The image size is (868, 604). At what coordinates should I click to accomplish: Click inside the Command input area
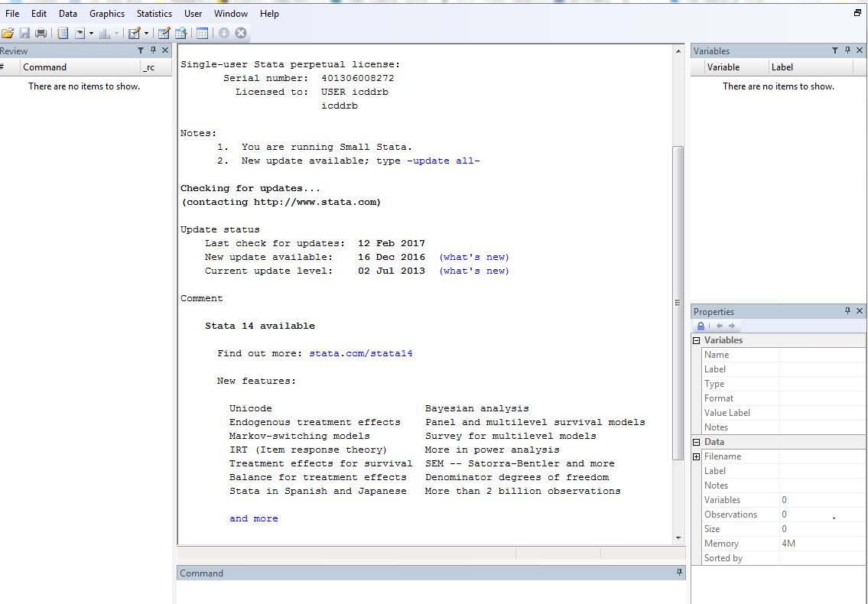428,589
